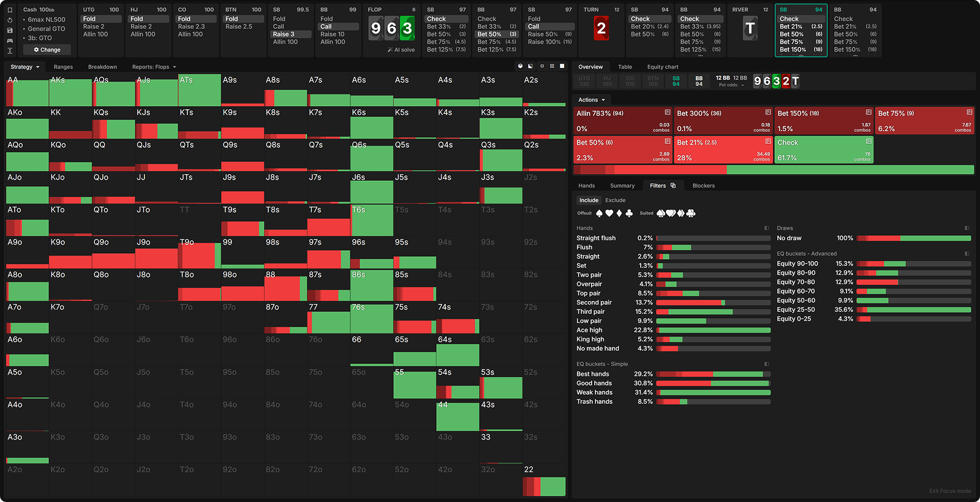980x502 pixels.
Task: Switch filter mode to Exclude
Action: tap(615, 200)
